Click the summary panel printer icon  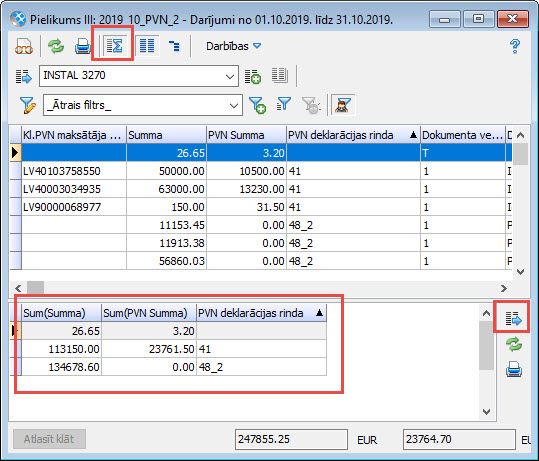(514, 370)
